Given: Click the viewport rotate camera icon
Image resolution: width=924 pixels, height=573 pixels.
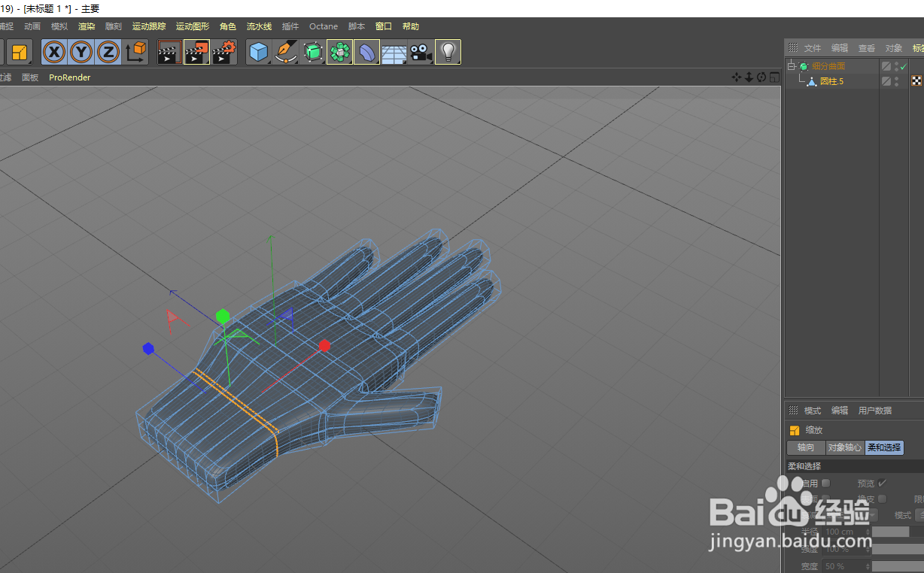Looking at the screenshot, I should (x=761, y=77).
